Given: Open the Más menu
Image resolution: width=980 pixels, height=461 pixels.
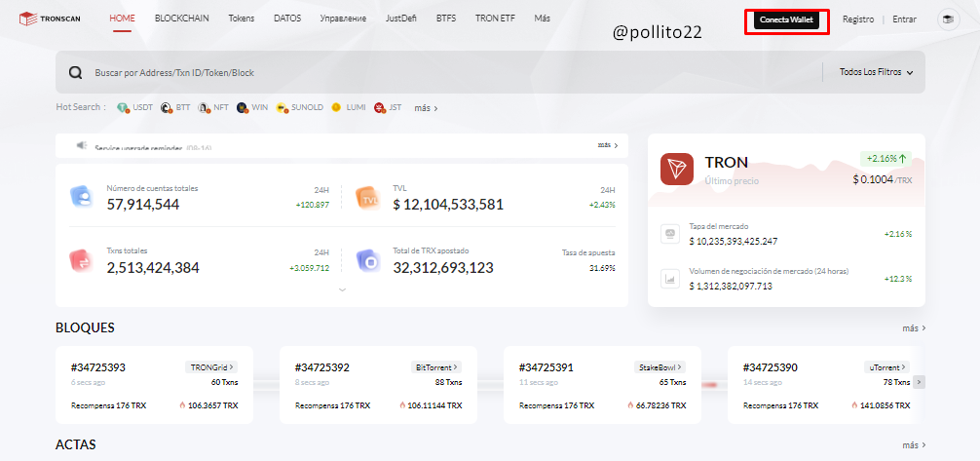Looking at the screenshot, I should [x=543, y=19].
